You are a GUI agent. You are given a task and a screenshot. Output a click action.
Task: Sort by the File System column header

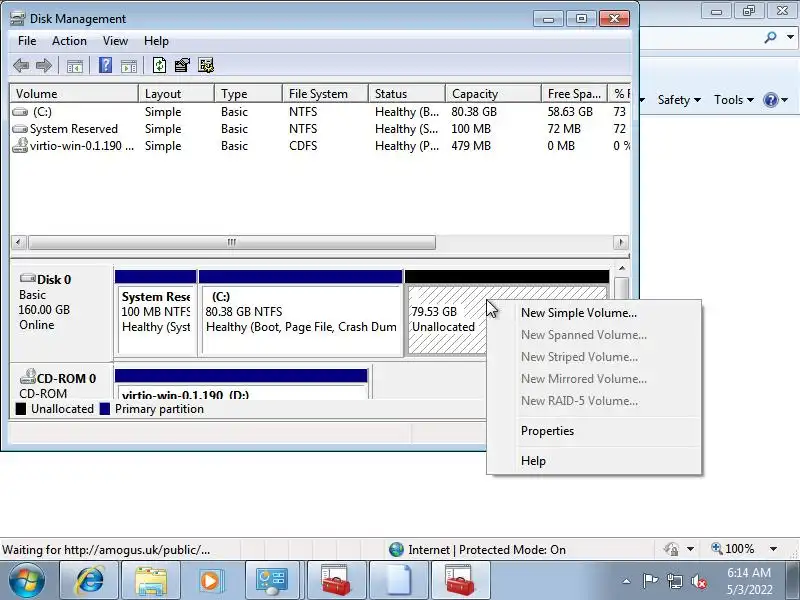click(x=326, y=94)
